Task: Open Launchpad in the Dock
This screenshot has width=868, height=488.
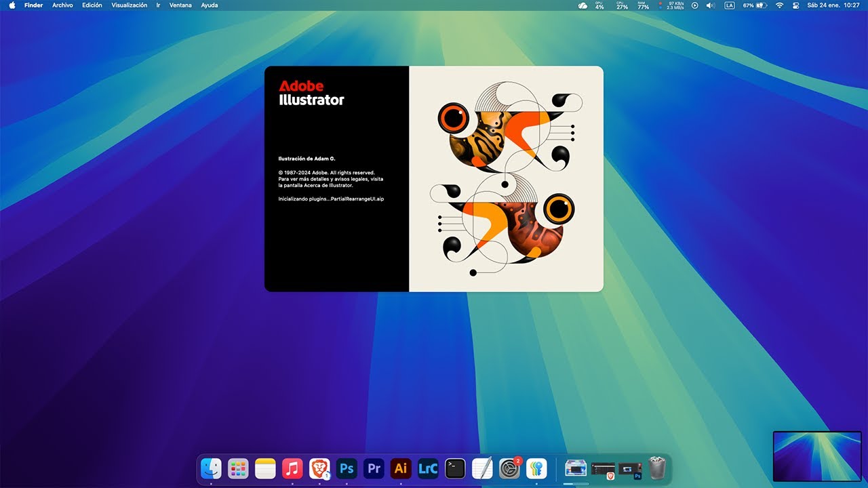Action: [238, 468]
